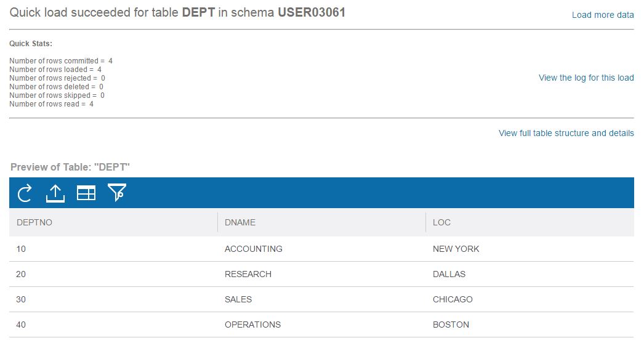The width and height of the screenshot is (644, 351).
Task: Click the filter funnel icon
Action: [116, 193]
